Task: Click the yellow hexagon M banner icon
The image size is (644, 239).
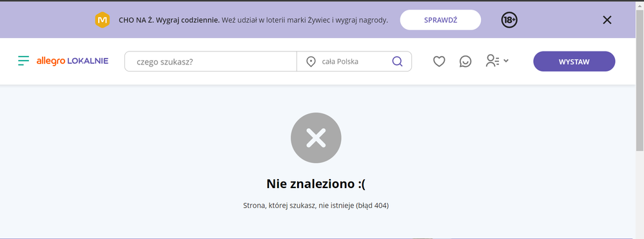Action: coord(102,20)
